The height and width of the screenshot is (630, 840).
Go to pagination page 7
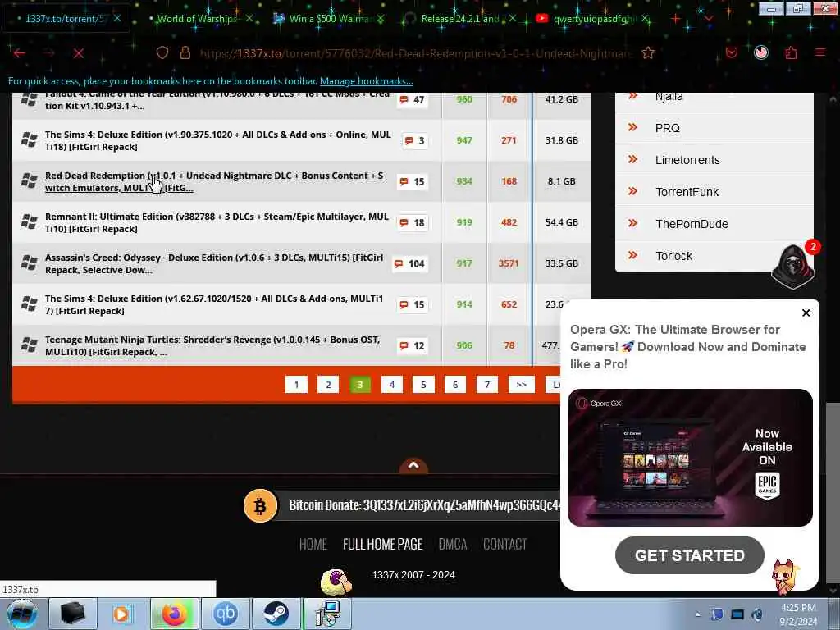[x=487, y=384]
